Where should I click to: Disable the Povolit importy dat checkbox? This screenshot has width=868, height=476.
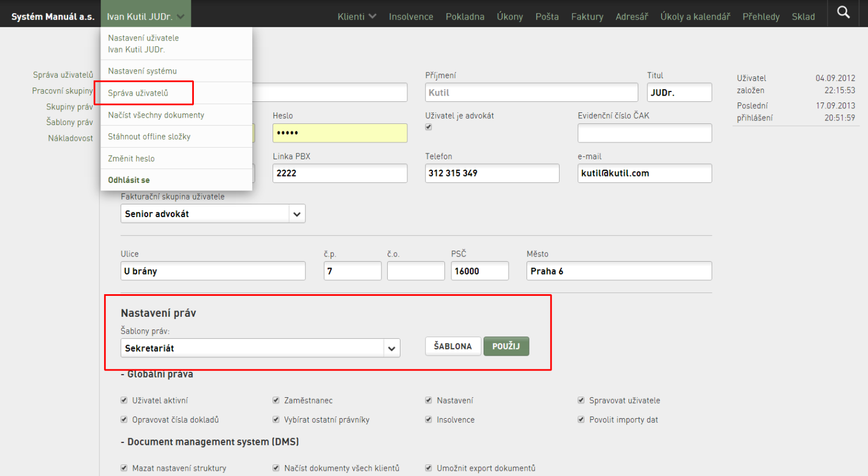pos(581,419)
